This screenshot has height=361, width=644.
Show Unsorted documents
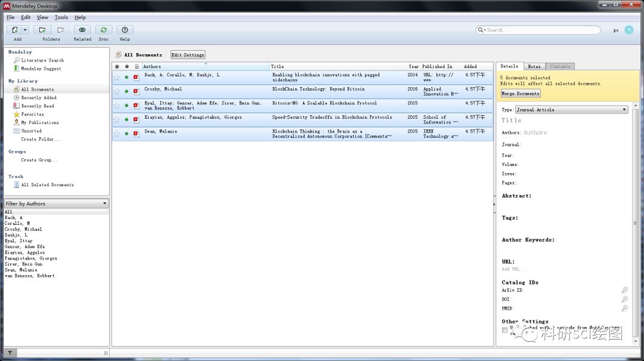(x=31, y=131)
